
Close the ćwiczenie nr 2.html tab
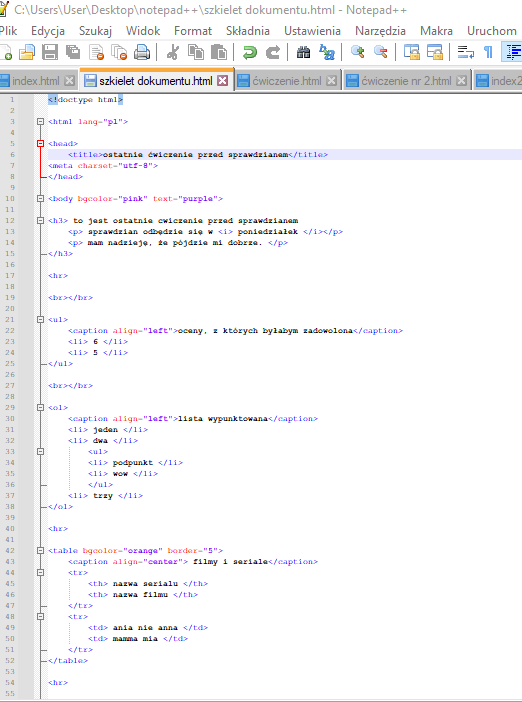click(x=461, y=81)
